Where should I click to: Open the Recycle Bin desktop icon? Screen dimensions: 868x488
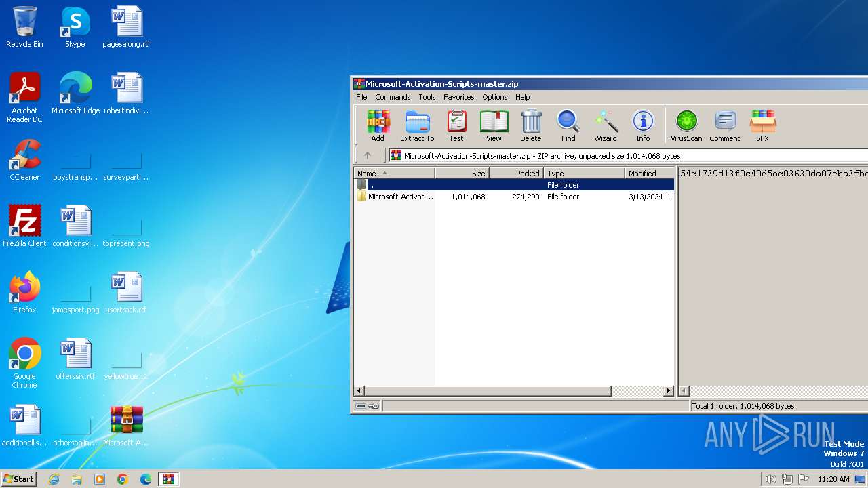[x=24, y=27]
